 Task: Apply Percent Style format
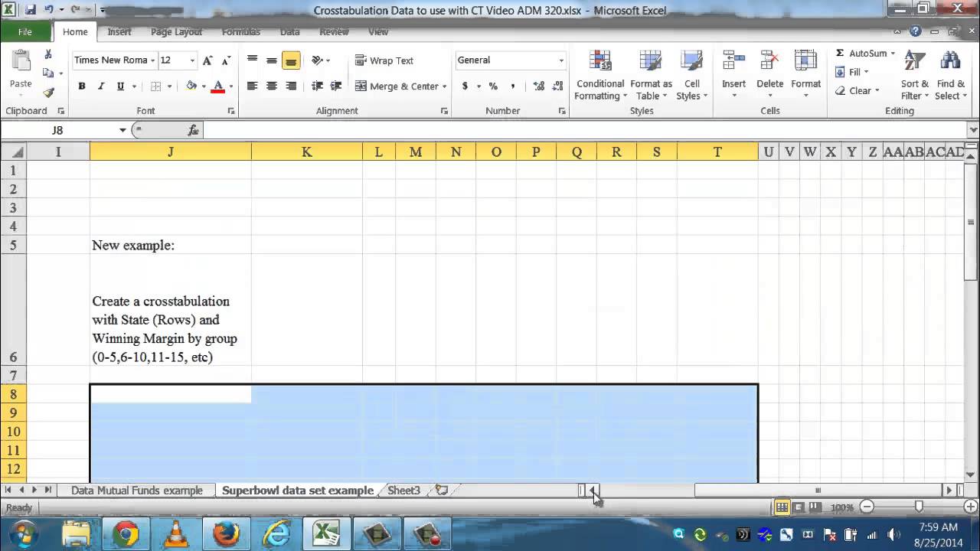tap(493, 86)
